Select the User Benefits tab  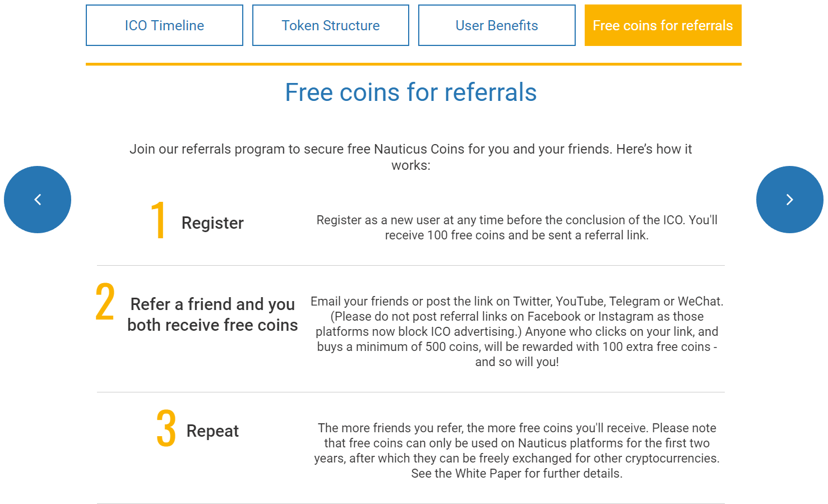(x=497, y=25)
